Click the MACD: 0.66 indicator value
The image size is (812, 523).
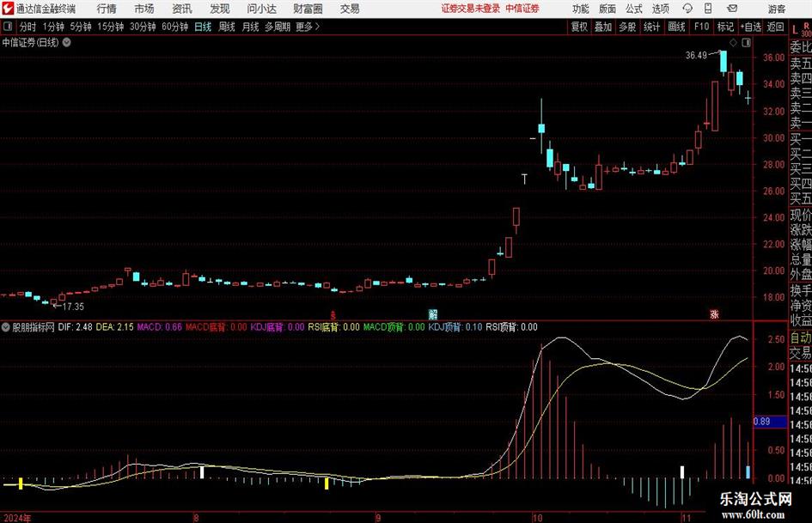(160, 326)
